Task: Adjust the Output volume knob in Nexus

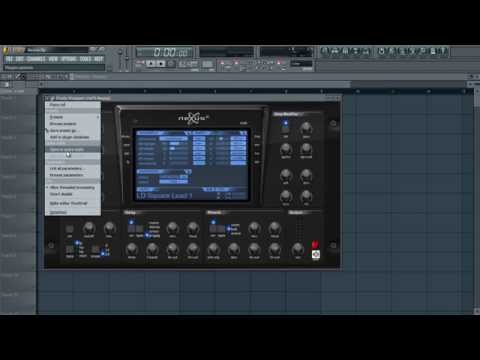Action: click(298, 249)
